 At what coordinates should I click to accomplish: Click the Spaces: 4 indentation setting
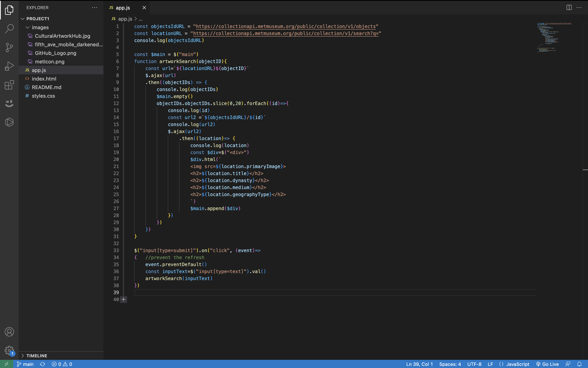click(x=450, y=364)
